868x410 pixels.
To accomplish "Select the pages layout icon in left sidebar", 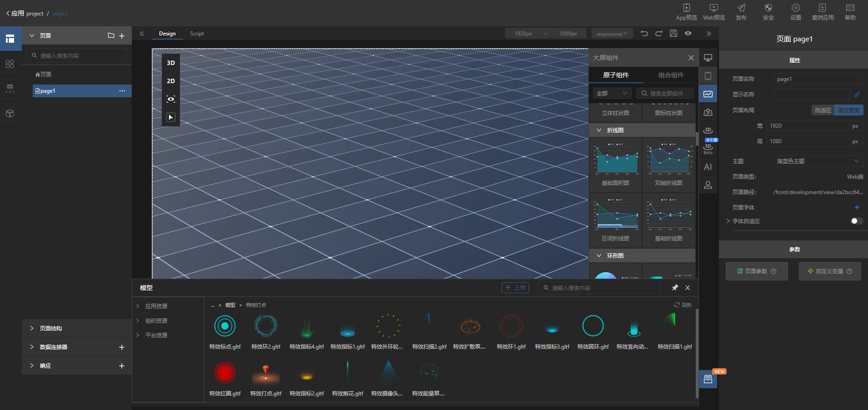I will point(10,39).
